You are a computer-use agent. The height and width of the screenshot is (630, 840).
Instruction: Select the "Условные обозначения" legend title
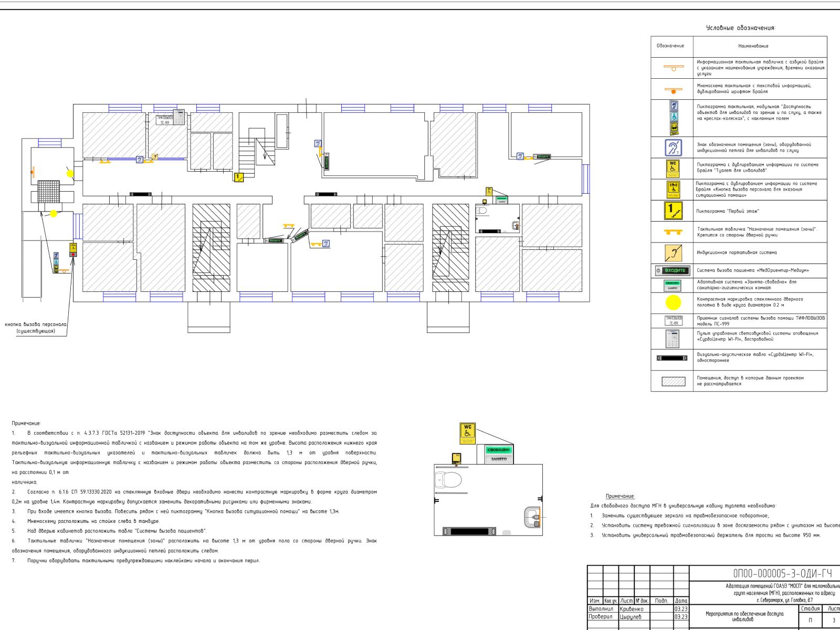click(x=740, y=28)
